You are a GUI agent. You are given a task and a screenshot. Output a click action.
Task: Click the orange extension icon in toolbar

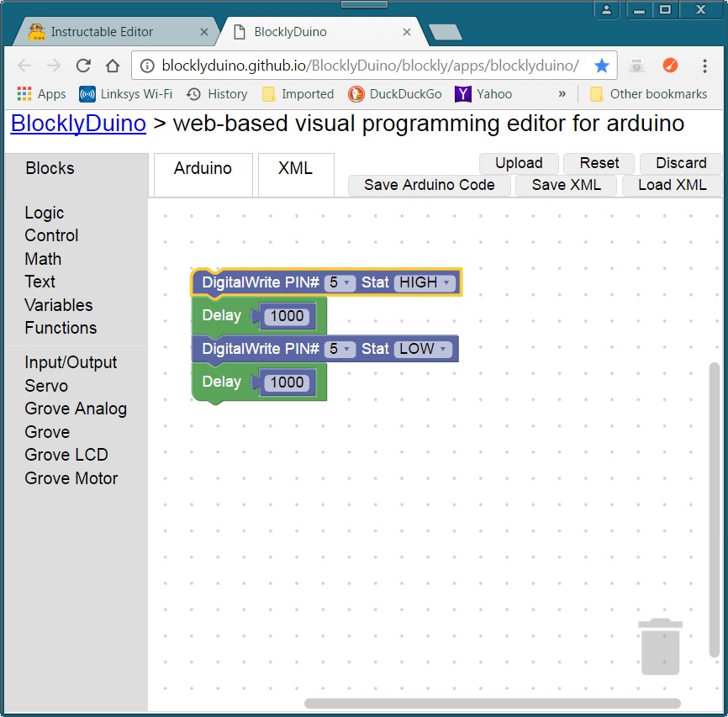pos(670,66)
